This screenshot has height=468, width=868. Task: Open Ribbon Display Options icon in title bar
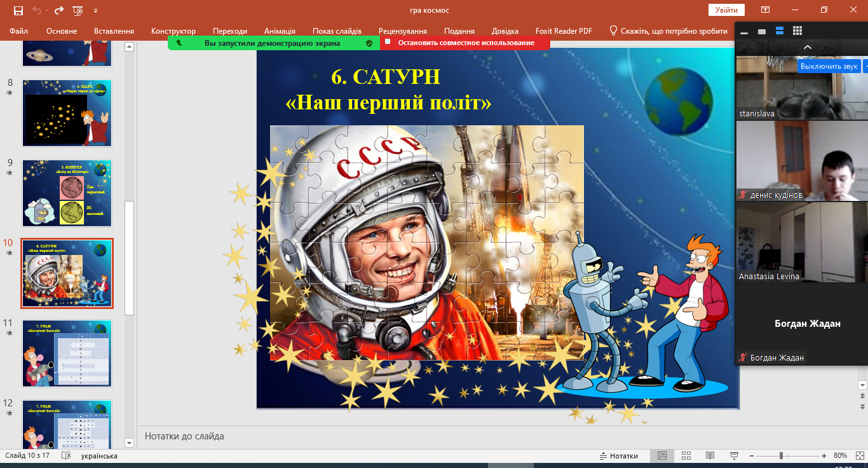(766, 10)
